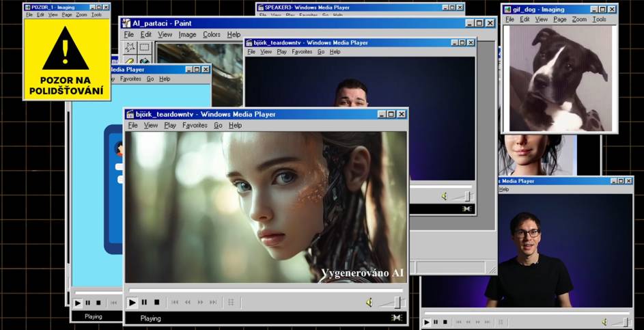This screenshot has width=644, height=330.
Task: Click the dog picture in gif_dog window
Action: pyautogui.click(x=558, y=79)
